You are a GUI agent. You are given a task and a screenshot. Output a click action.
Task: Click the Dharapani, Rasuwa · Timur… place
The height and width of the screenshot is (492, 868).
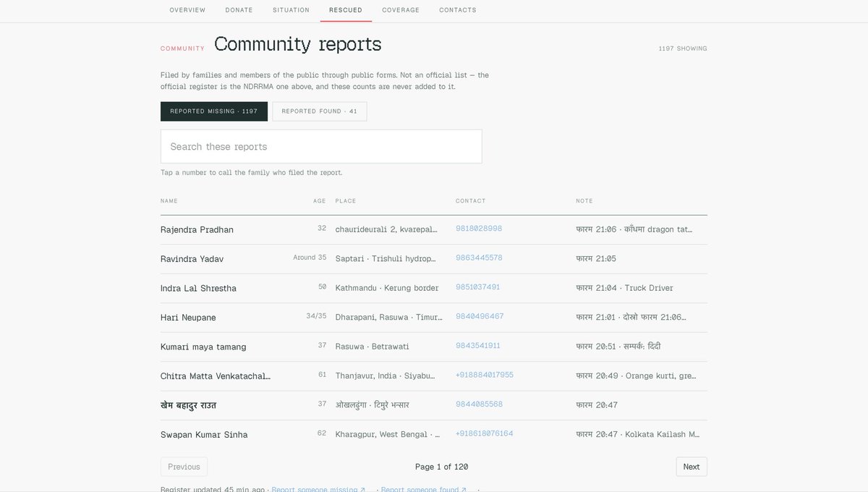click(388, 317)
